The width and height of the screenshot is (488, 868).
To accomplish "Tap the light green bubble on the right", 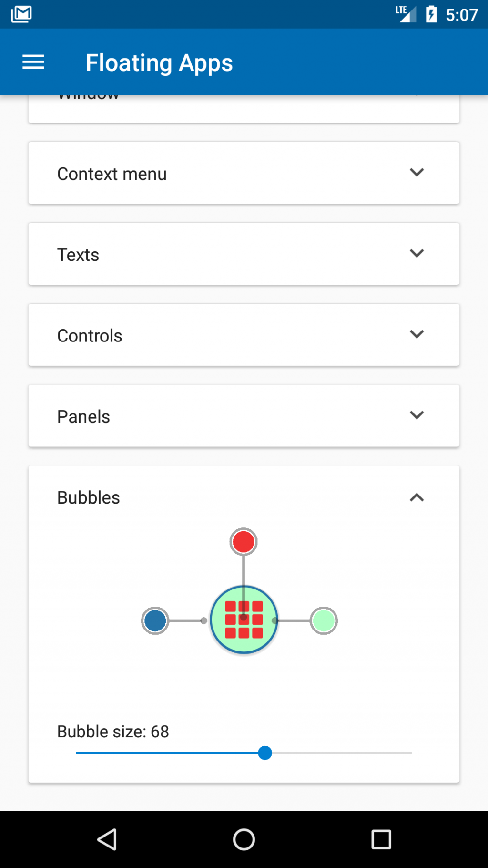I will [324, 620].
